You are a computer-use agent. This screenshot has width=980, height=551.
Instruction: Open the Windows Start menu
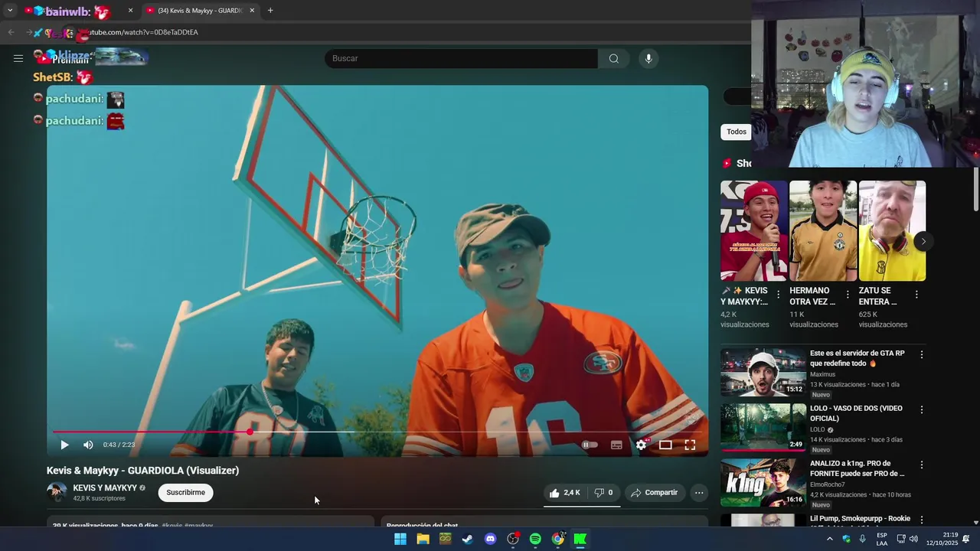click(x=400, y=539)
